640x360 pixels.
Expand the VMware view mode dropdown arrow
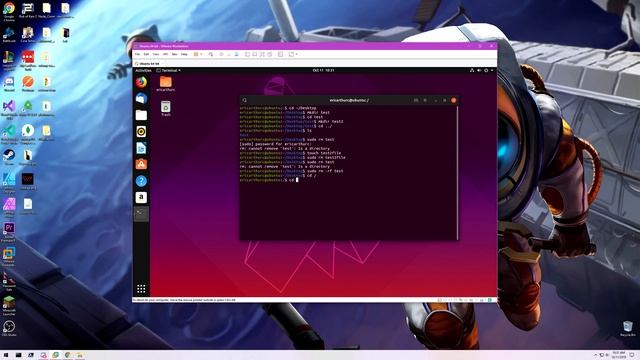[x=297, y=54]
